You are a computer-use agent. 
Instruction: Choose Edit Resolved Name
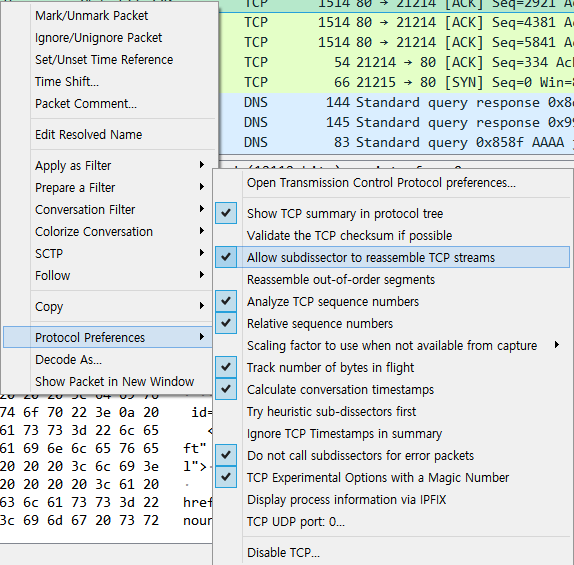[110, 134]
